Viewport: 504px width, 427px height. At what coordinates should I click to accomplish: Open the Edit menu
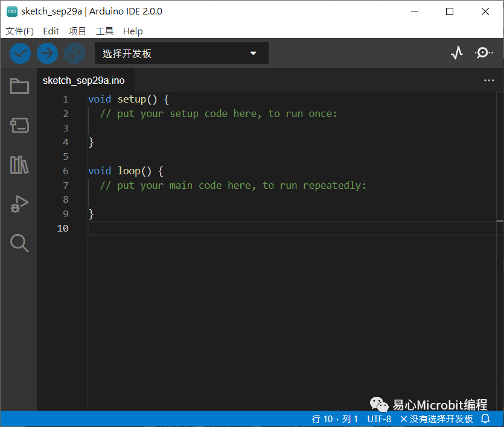coord(51,31)
